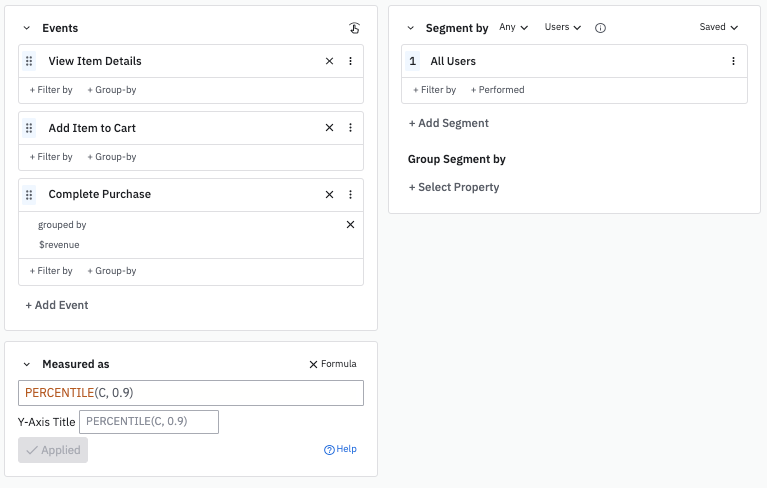
Task: Collapse the Events section
Action: [26, 28]
